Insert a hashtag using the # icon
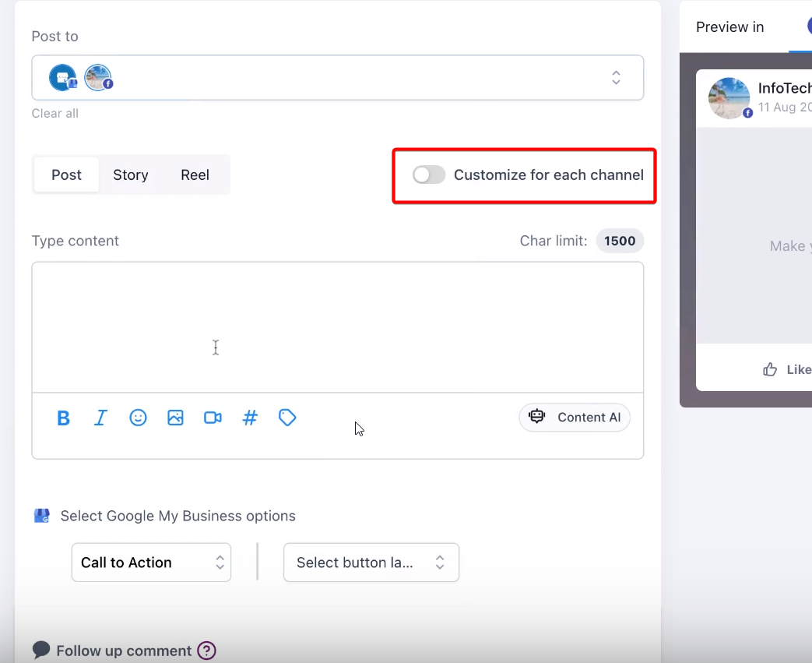This screenshot has width=812, height=663. [x=250, y=418]
